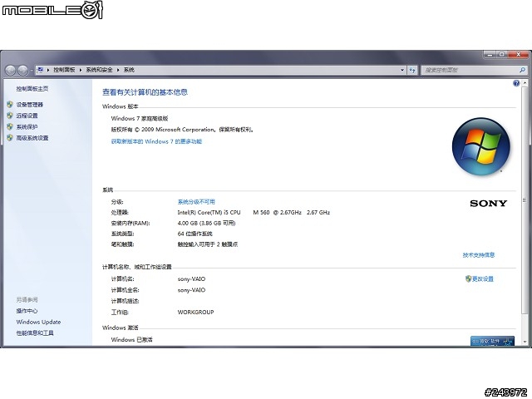Viewport: 532px width, 399px height.
Task: Click the search magnifier icon
Action: point(522,70)
